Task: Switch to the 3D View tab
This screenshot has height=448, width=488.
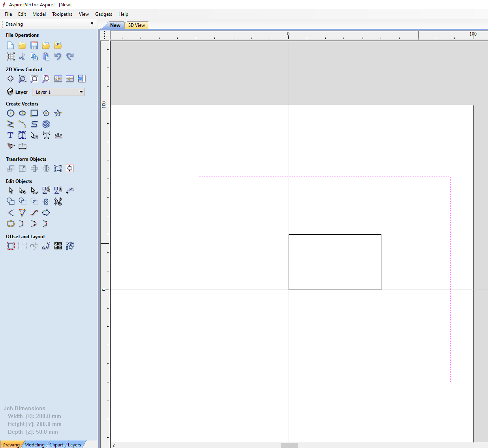Action: pyautogui.click(x=137, y=25)
